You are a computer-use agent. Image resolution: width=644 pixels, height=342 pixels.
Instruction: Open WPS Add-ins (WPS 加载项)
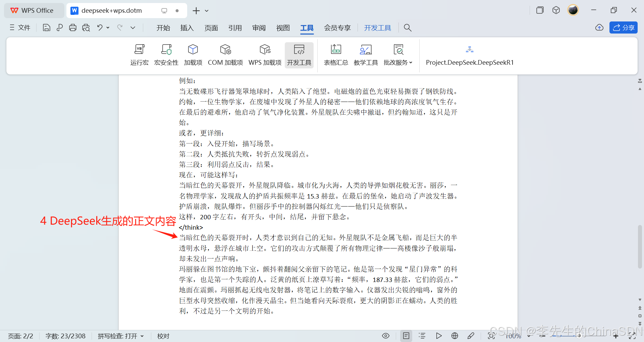click(x=265, y=55)
